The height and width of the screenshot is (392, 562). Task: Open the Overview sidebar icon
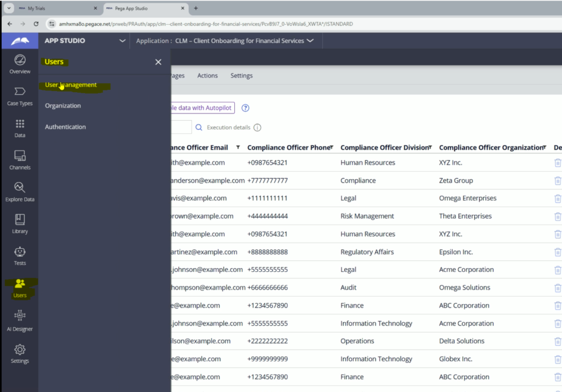coord(20,64)
